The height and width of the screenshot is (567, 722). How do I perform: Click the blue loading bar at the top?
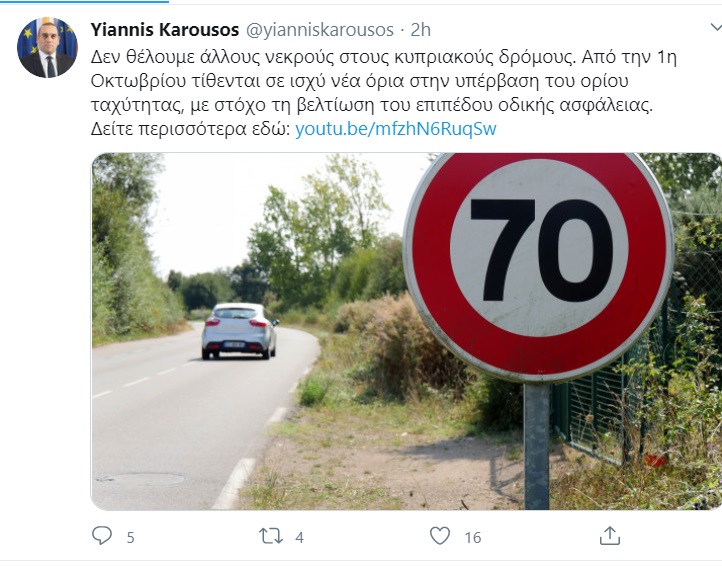click(84, 1)
